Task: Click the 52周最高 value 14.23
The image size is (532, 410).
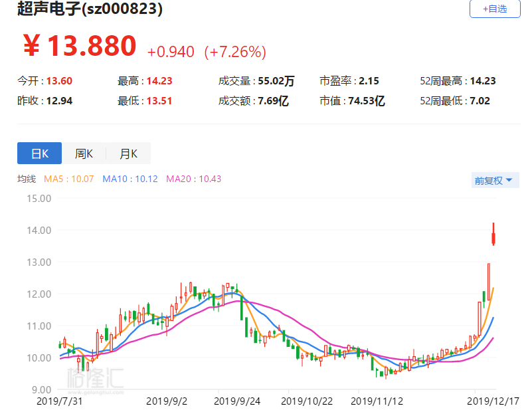Action: click(483, 81)
